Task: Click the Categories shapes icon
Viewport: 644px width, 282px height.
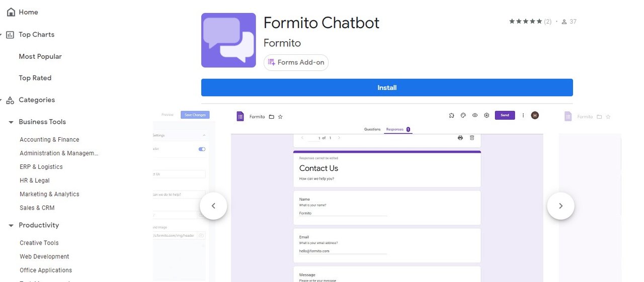Action: pos(11,100)
